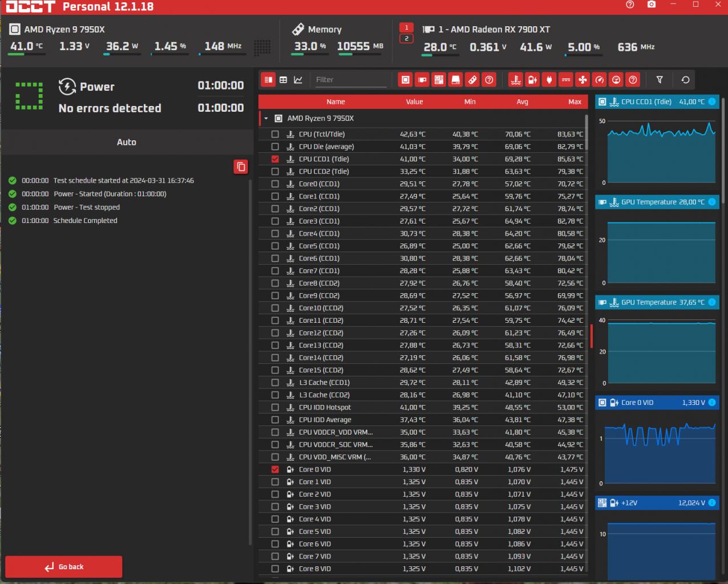Click the graph panel vertical scrollbar

point(723,149)
